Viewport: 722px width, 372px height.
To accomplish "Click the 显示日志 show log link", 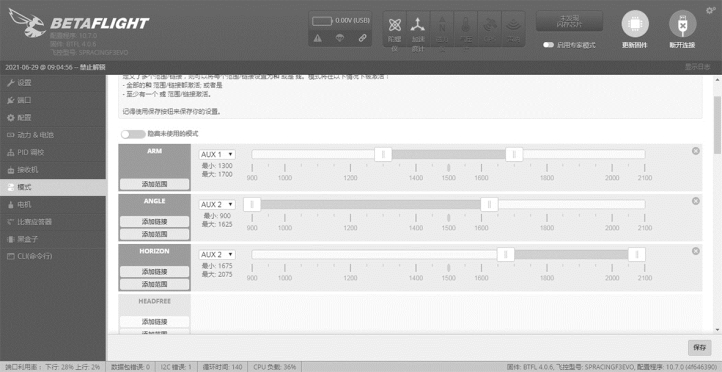I will pyautogui.click(x=697, y=67).
